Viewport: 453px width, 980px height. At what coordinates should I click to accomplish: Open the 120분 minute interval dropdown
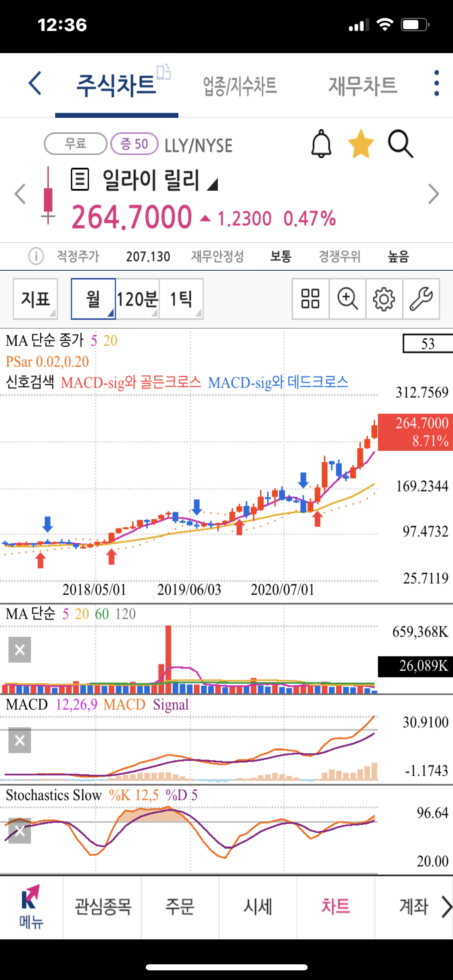(x=137, y=299)
